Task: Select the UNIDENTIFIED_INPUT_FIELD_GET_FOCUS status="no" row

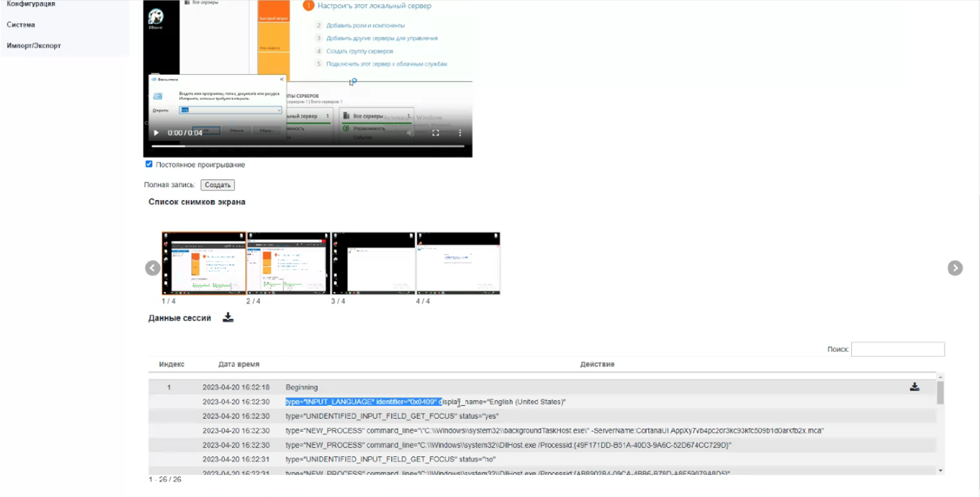Action: pos(542,459)
